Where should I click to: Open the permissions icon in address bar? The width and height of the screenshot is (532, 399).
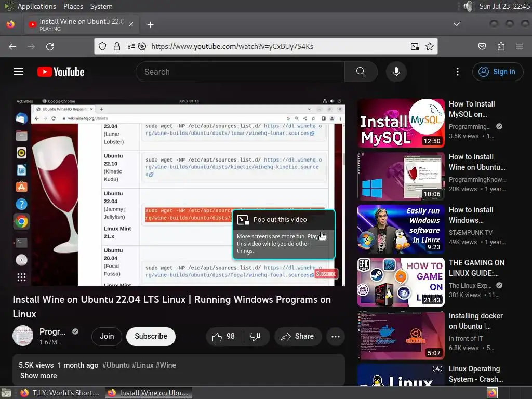click(131, 46)
